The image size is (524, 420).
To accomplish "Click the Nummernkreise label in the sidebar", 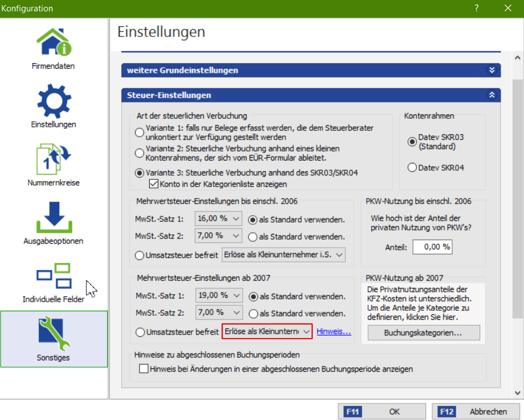I will pyautogui.click(x=54, y=183).
